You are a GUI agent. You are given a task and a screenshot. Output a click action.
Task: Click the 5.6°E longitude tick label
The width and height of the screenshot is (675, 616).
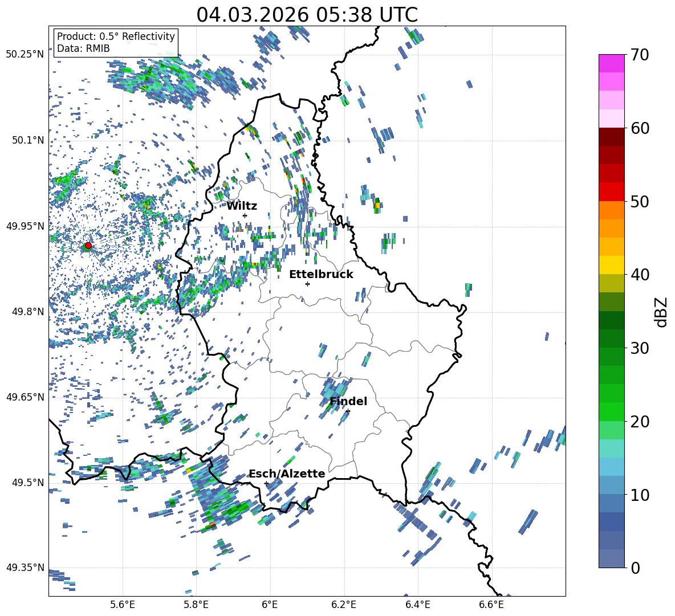click(x=123, y=605)
